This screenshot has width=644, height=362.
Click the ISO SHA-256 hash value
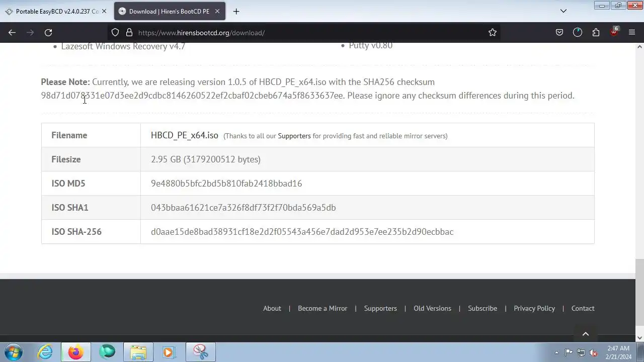(x=302, y=232)
